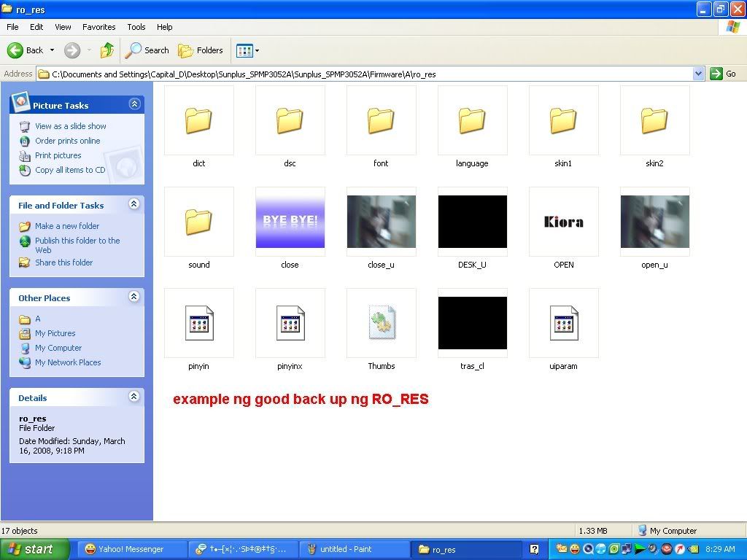Open the skin2 folder
Image resolution: width=747 pixels, height=560 pixels.
pyautogui.click(x=654, y=120)
